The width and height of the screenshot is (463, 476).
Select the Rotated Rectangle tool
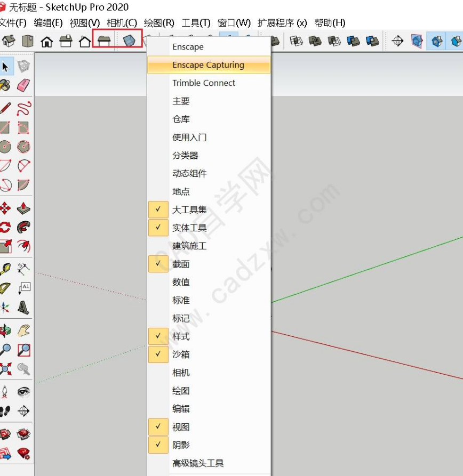click(x=23, y=128)
